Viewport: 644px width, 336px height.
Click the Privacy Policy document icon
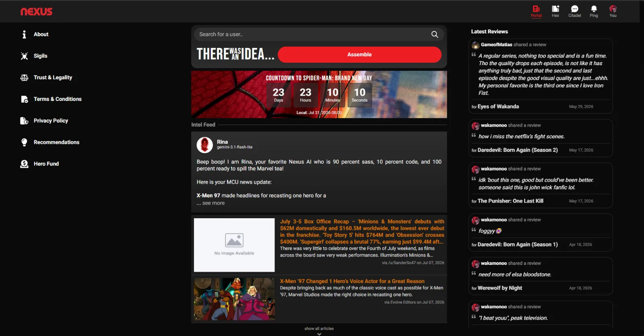[x=24, y=121]
